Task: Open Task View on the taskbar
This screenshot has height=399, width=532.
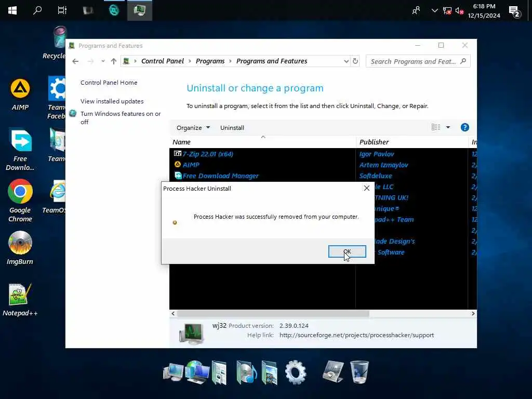Action: (x=62, y=10)
